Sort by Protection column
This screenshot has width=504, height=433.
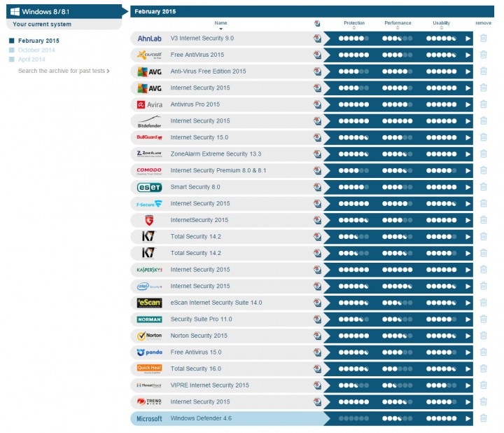354,25
